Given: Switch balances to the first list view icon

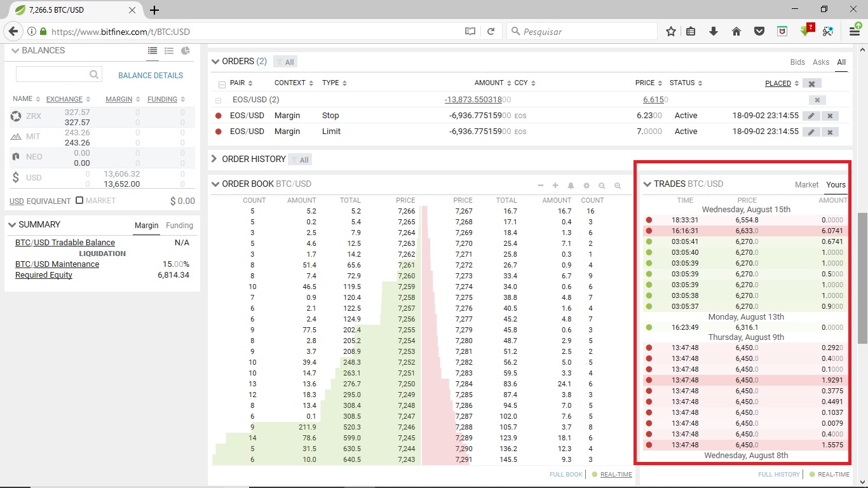Looking at the screenshot, I should tap(153, 51).
